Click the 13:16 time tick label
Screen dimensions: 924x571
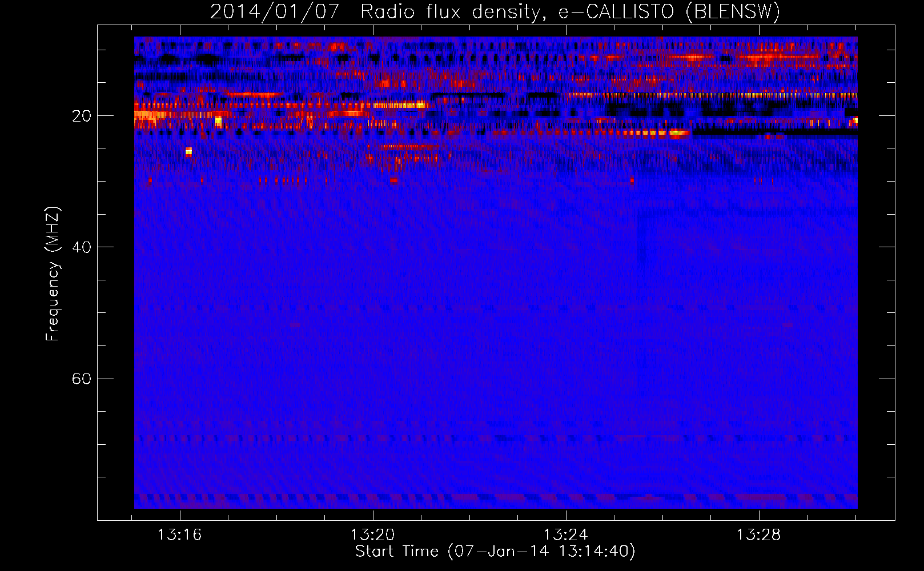(x=180, y=534)
